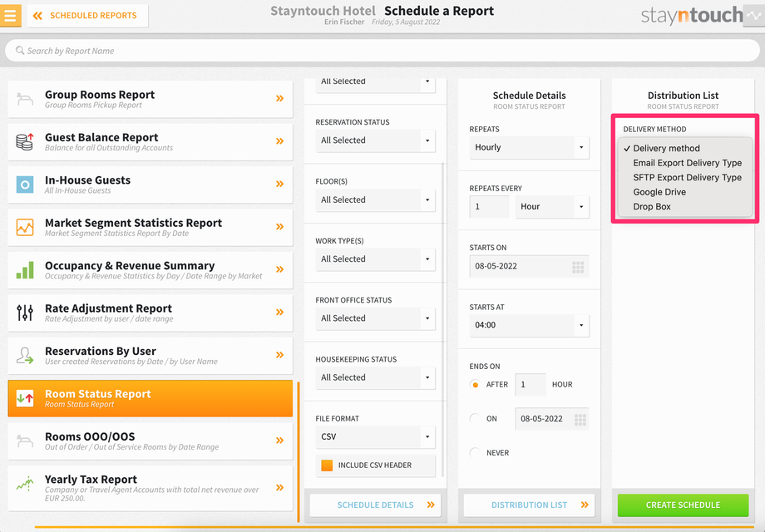This screenshot has height=532, width=765.
Task: Click the top partially visible All Selected dropdown
Action: pyautogui.click(x=375, y=85)
